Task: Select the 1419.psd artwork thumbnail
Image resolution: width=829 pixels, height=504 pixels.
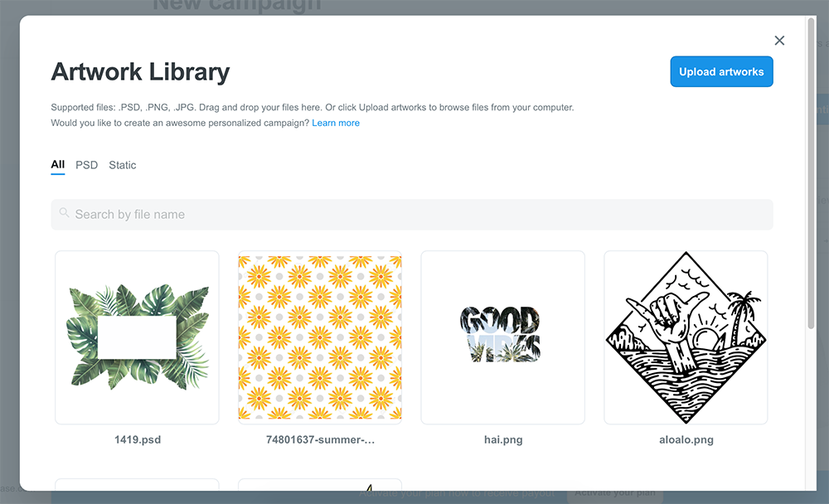Action: (x=137, y=337)
